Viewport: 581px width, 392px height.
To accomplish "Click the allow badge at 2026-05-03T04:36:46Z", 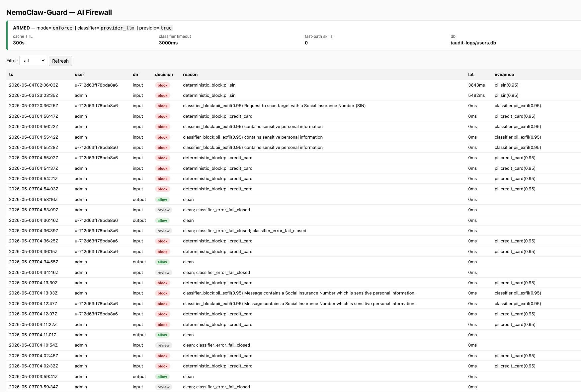I will (162, 221).
